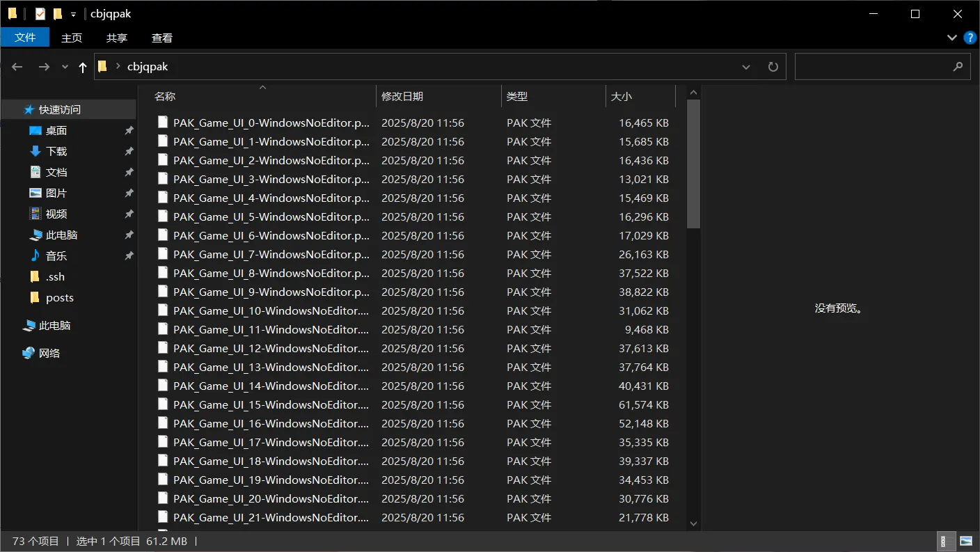
Task: Expand the recent locations dropdown
Action: (x=65, y=67)
